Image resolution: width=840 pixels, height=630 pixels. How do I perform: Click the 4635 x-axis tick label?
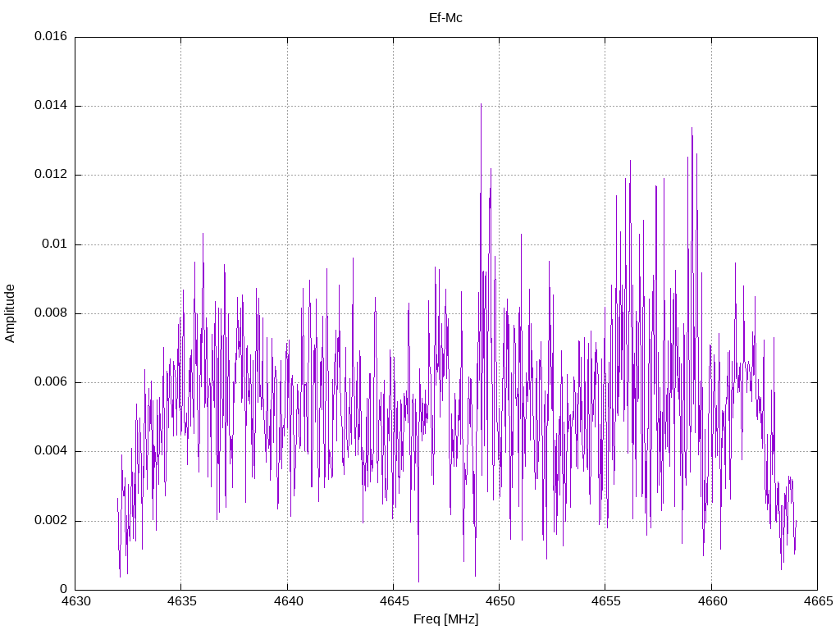181,601
